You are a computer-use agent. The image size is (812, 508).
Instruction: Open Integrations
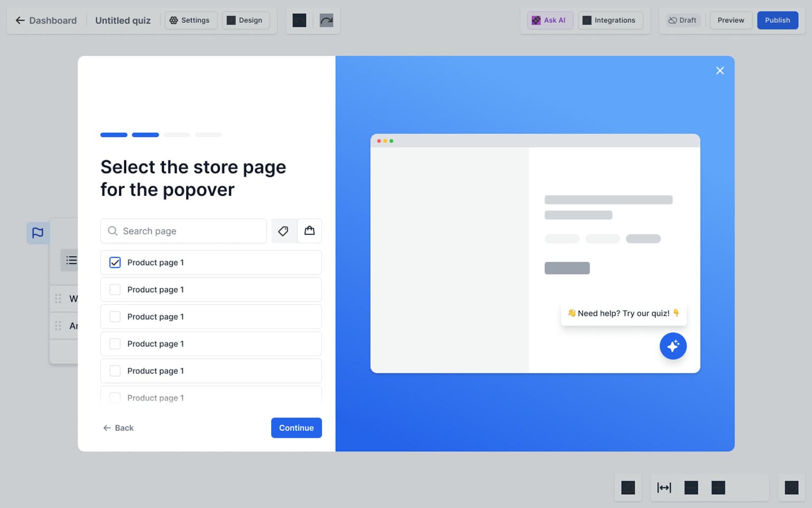pos(610,20)
